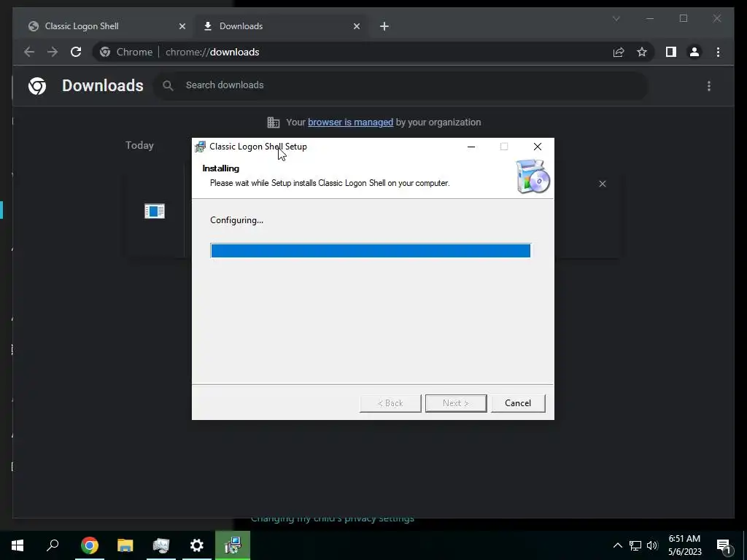Click the network tray icon
Screen dimensions: 747x560
[635, 545]
